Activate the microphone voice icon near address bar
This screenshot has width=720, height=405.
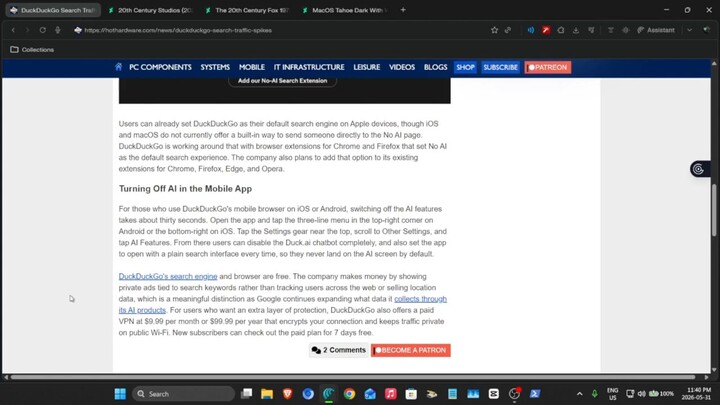point(57,30)
